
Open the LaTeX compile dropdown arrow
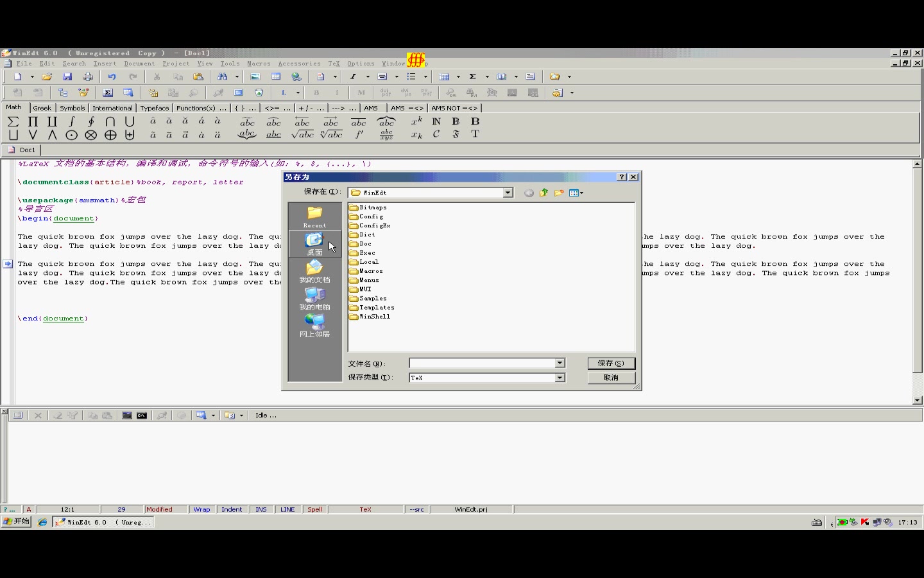click(298, 92)
